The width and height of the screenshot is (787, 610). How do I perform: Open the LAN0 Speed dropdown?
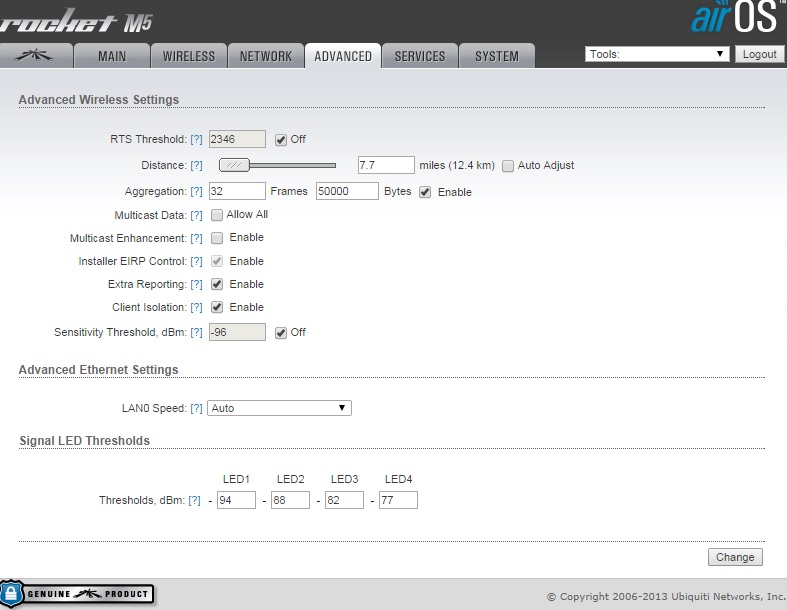click(280, 408)
